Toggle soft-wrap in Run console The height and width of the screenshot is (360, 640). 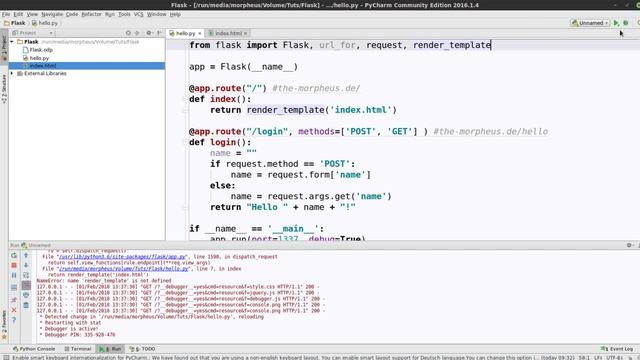(26, 276)
